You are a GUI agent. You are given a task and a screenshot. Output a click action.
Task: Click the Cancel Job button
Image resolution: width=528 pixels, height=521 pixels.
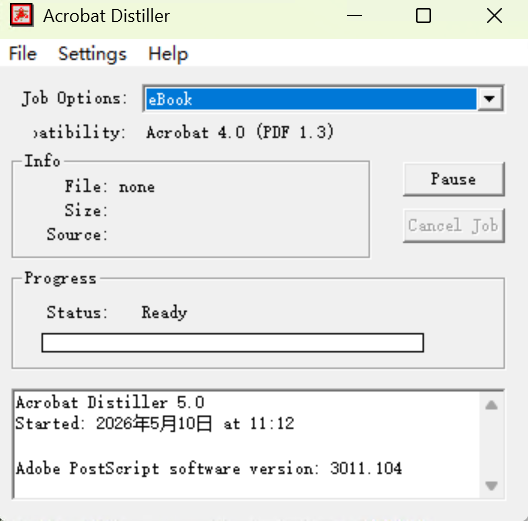pyautogui.click(x=454, y=225)
